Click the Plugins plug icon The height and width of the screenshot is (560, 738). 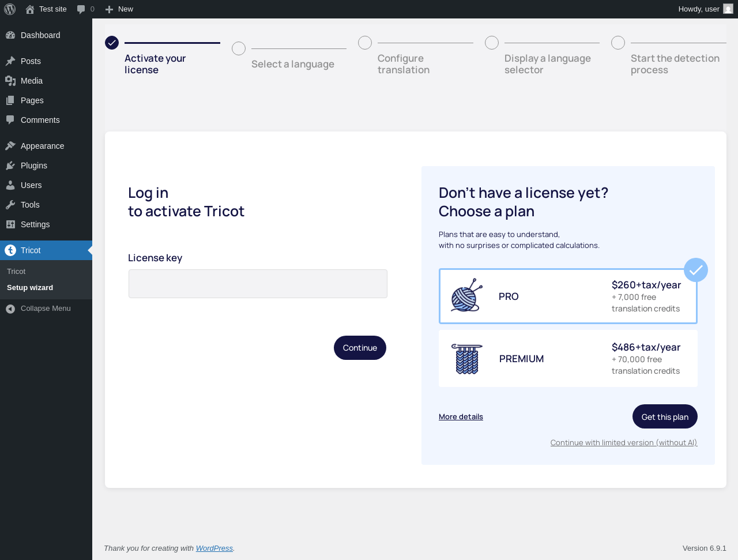[x=10, y=166]
